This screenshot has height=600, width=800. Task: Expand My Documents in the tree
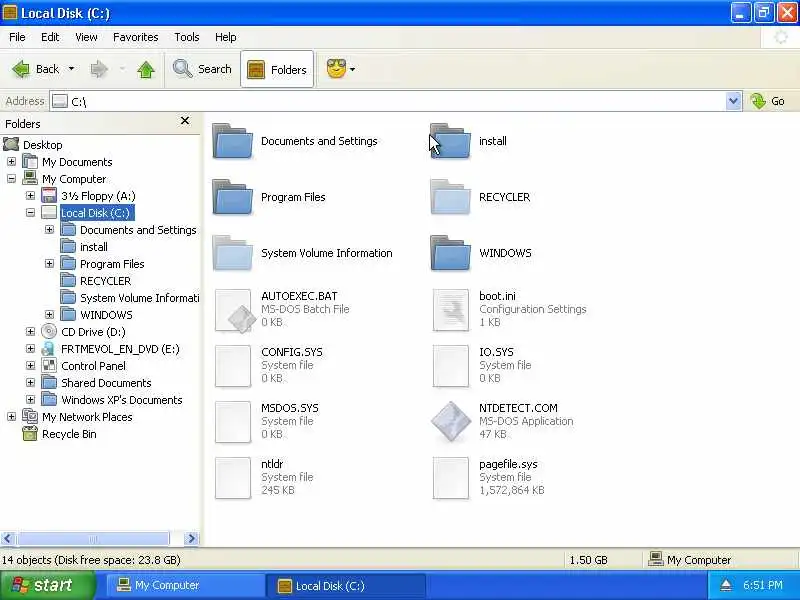point(11,162)
